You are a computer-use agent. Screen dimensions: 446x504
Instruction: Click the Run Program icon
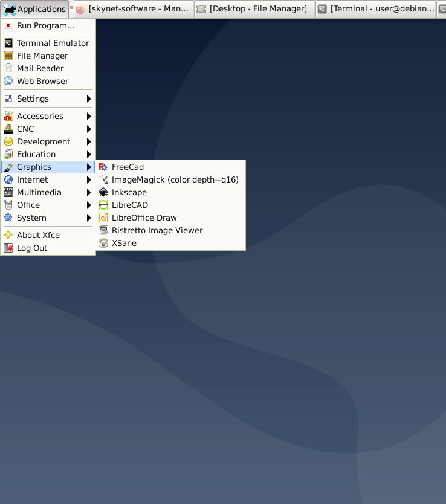(x=8, y=26)
